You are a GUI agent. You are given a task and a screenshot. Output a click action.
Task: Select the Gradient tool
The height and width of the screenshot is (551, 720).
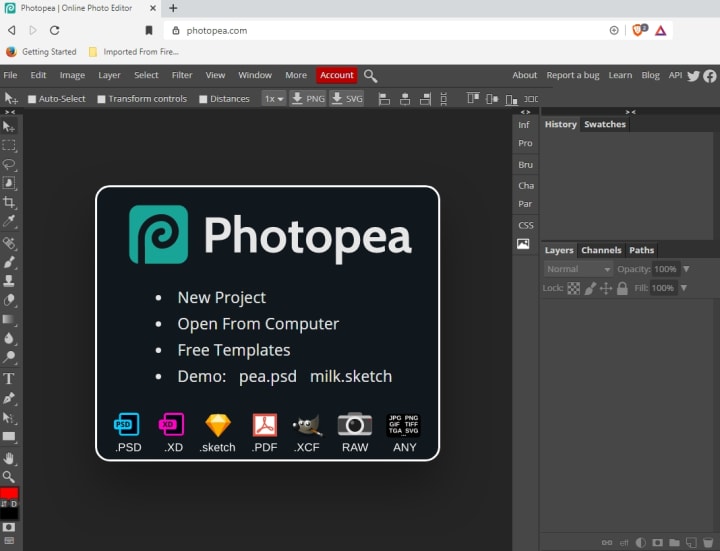tap(9, 319)
